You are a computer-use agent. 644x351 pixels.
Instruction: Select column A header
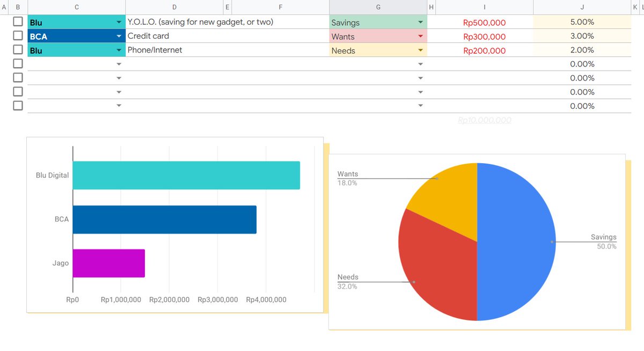point(5,7)
